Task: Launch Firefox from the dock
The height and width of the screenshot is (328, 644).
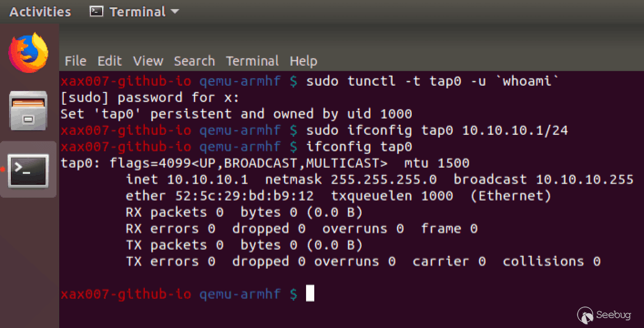Action: (x=28, y=52)
